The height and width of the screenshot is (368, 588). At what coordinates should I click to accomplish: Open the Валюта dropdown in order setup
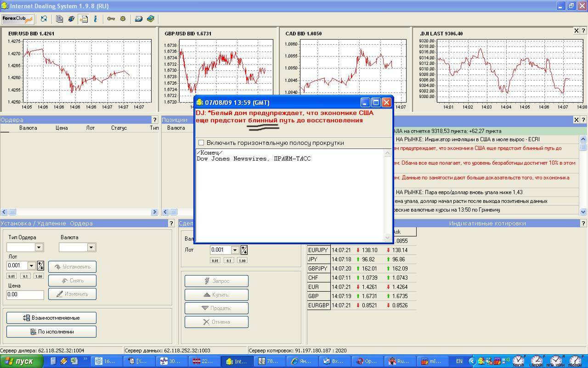(x=91, y=247)
